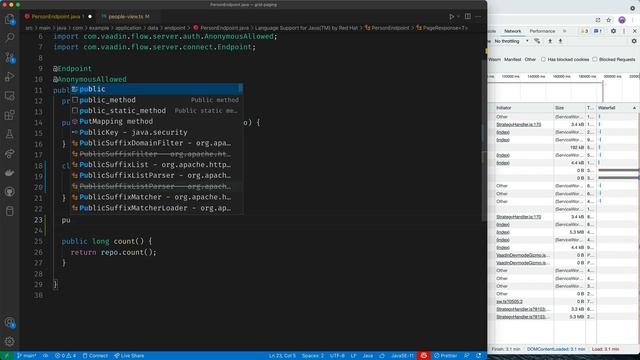The height and width of the screenshot is (360, 640).
Task: Open Network panel settings gear
Action: tap(634, 41)
